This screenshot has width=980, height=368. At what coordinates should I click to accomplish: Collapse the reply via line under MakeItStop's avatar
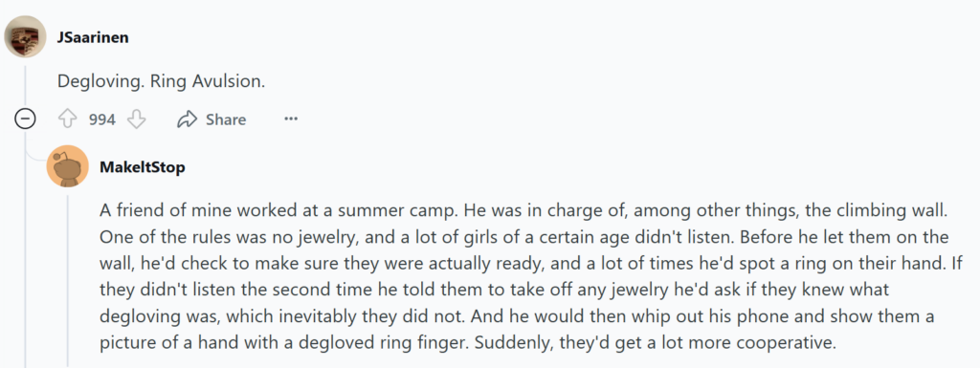coord(68,279)
